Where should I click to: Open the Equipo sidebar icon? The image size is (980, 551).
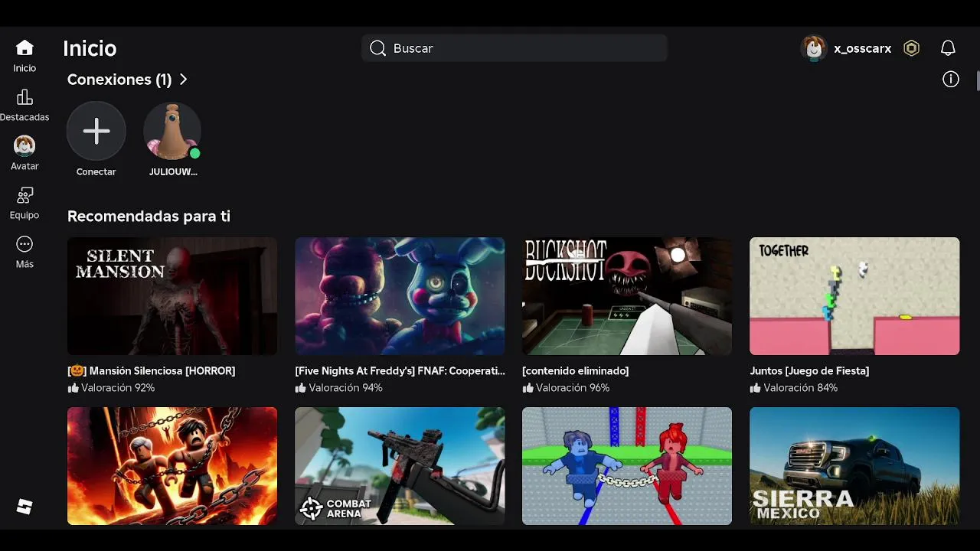(x=24, y=195)
